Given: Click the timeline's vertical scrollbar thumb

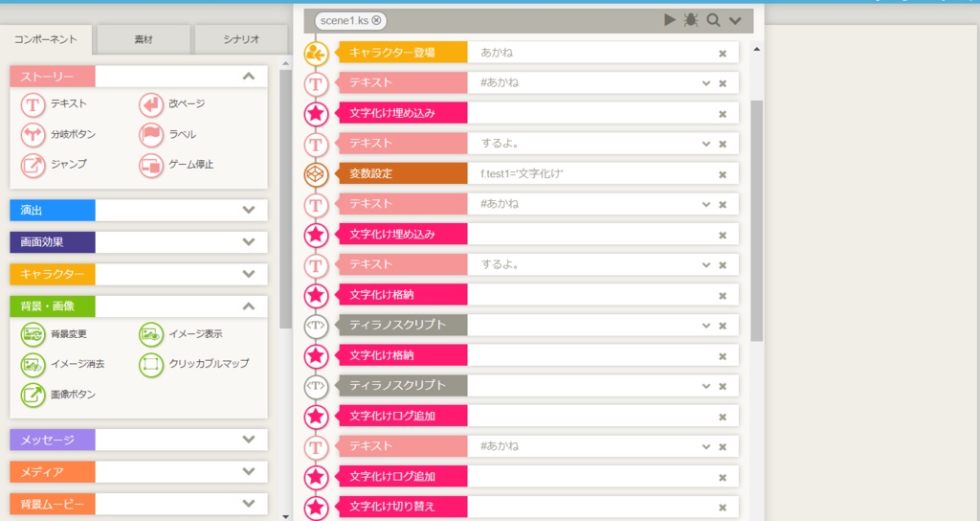Looking at the screenshot, I should (756, 220).
